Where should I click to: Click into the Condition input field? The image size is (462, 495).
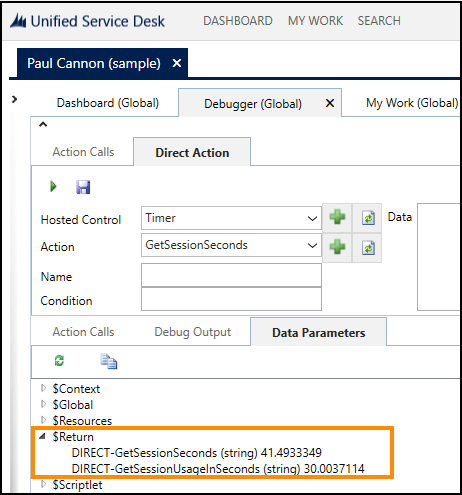pos(231,299)
